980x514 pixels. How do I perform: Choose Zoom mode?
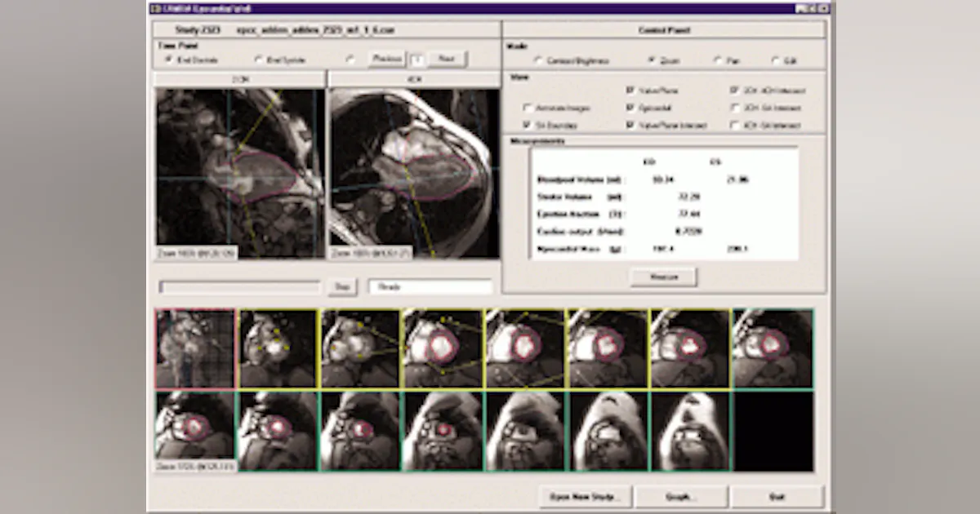point(651,60)
